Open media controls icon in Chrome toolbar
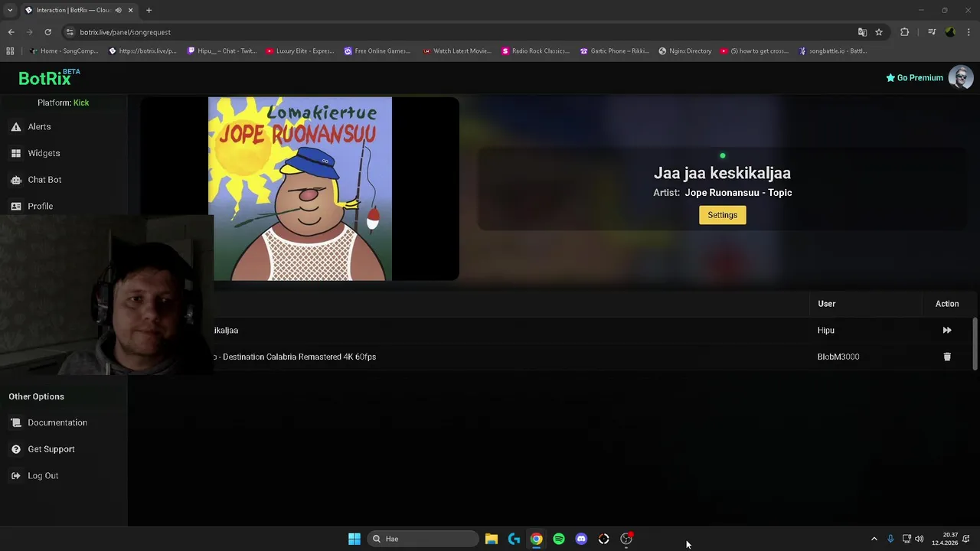 point(932,32)
